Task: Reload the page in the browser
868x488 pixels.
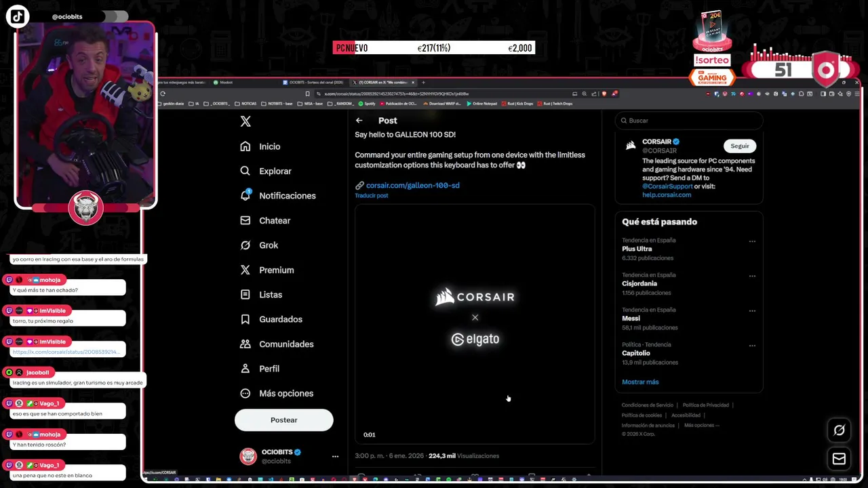Action: 163,94
